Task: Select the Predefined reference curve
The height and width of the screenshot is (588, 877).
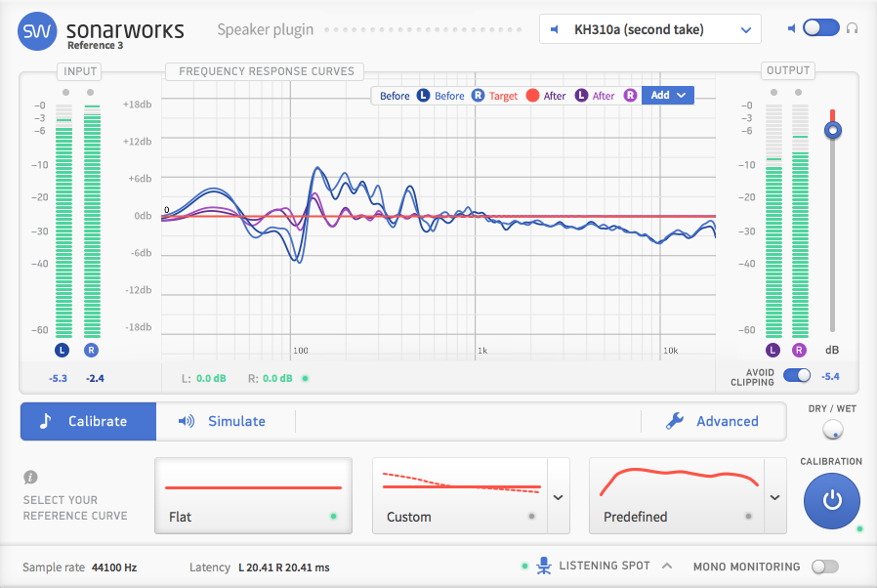Action: (x=677, y=495)
